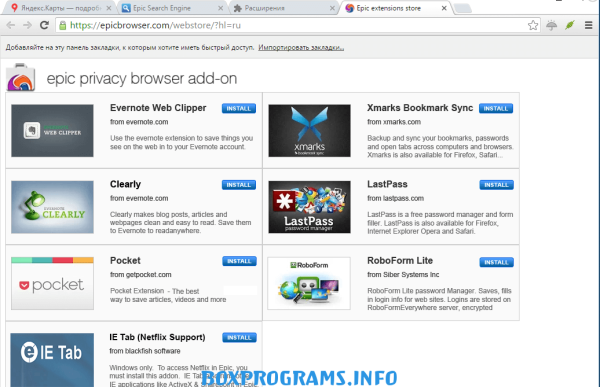The image size is (600, 387).
Task: Close the Расширения tab
Action: point(332,8)
